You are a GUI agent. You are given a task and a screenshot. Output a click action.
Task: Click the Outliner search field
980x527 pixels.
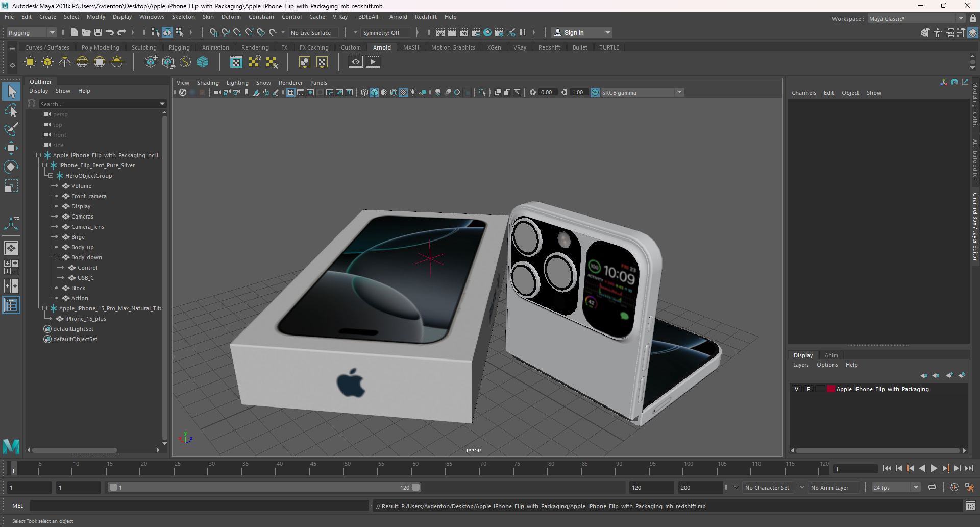coord(100,104)
